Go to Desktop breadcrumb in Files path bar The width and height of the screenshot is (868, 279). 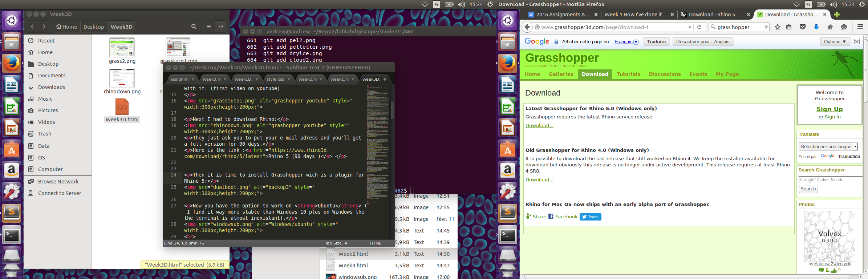click(94, 27)
